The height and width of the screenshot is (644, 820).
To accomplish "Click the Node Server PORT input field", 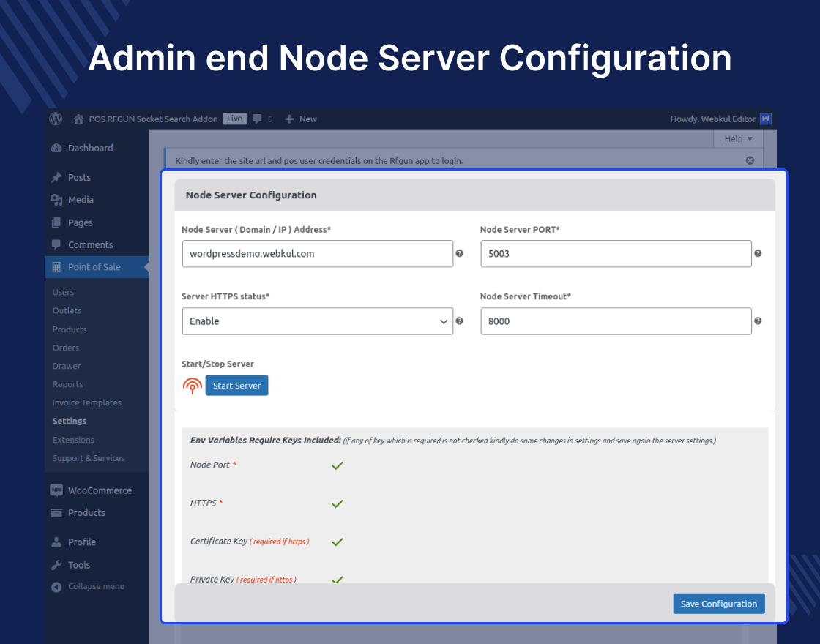I will (x=616, y=253).
